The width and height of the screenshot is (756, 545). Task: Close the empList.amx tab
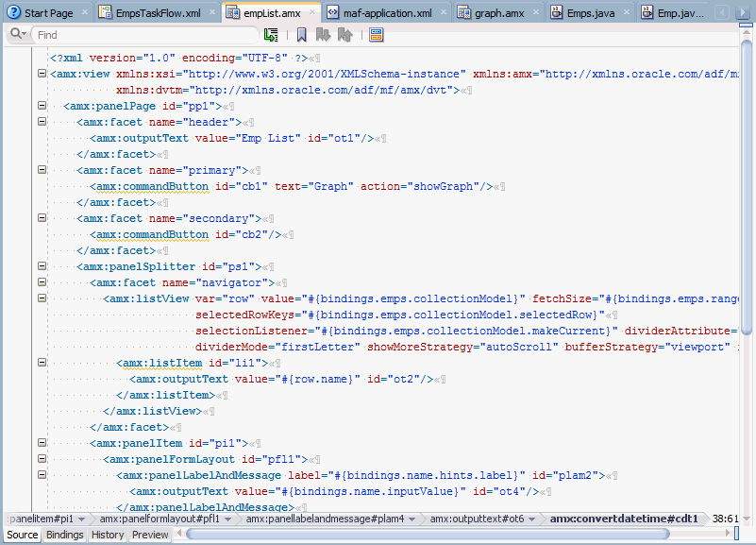(x=312, y=12)
